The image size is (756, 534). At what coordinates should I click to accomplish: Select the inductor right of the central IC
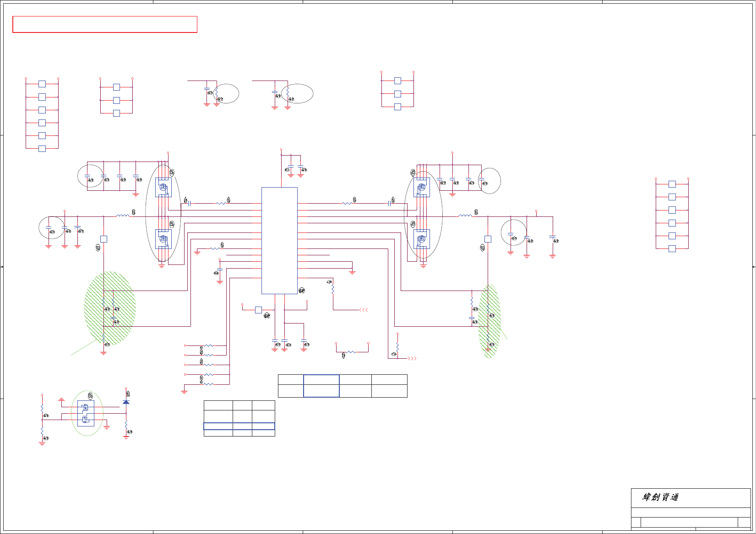tap(465, 216)
